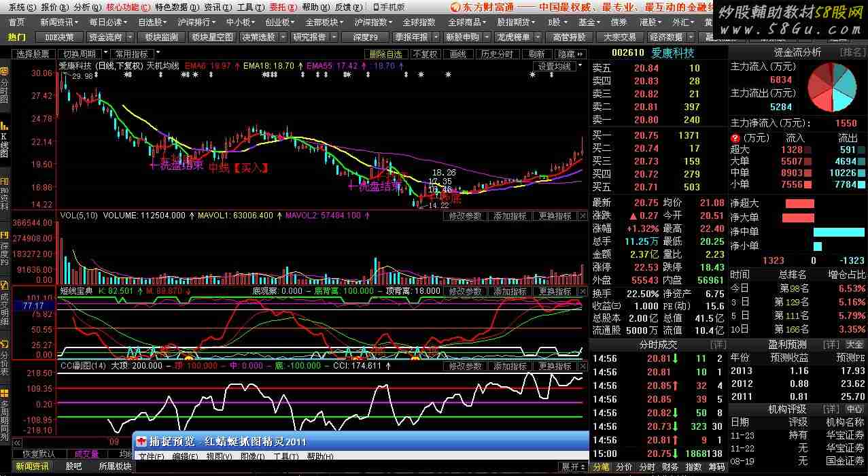
Task: Open the 分价表 left sidebar icon
Action: tap(4, 358)
